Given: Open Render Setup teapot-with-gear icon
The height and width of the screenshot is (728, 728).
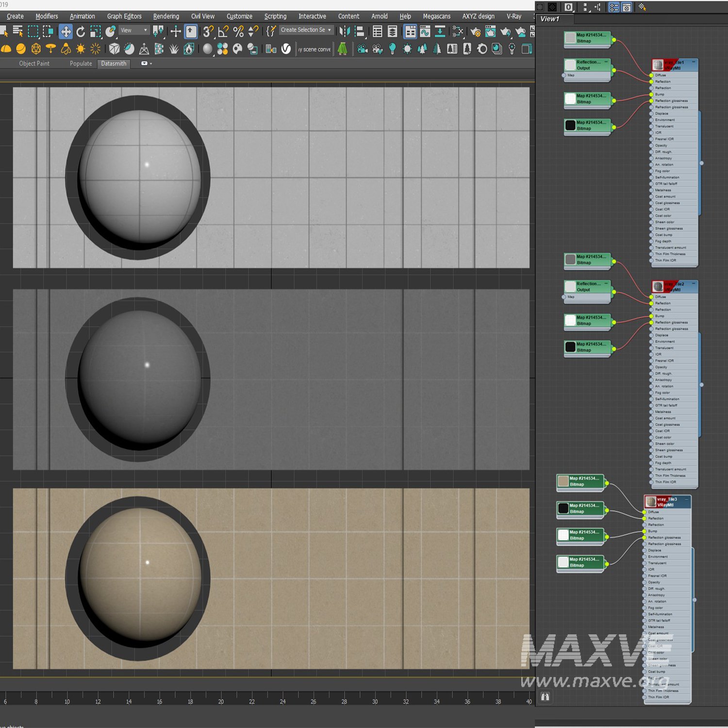Looking at the screenshot, I should click(476, 32).
